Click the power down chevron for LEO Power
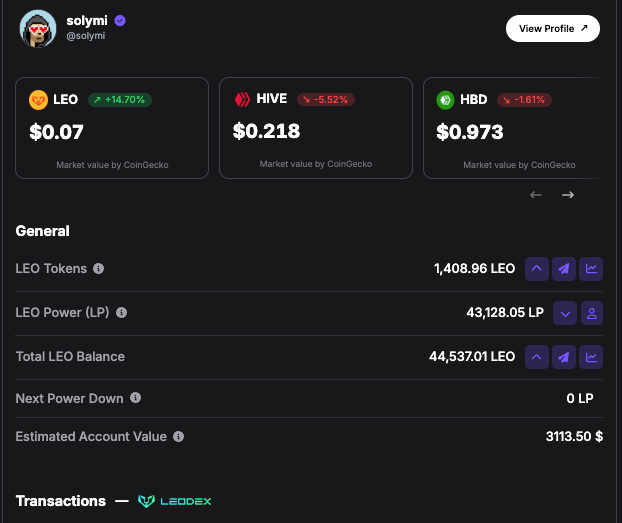Viewport: 622px width, 523px height. [565, 313]
